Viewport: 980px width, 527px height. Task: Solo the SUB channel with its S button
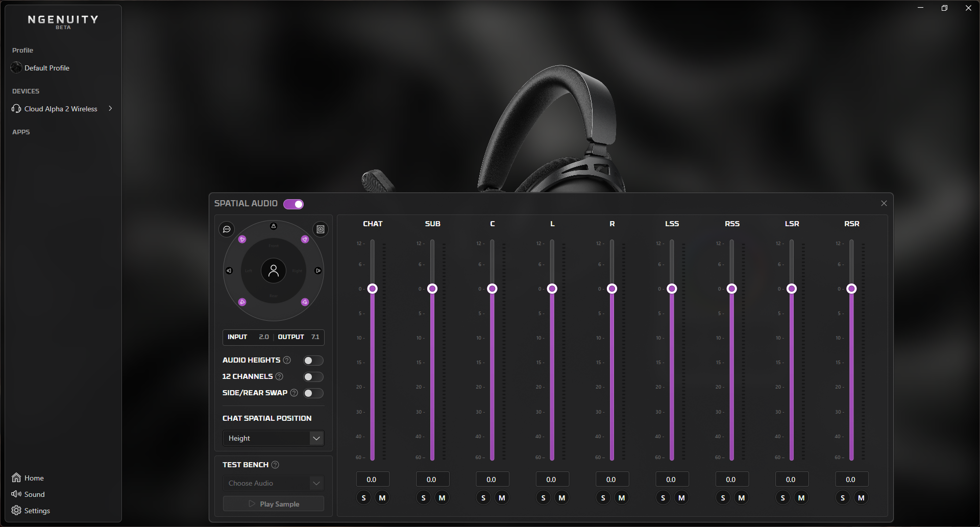coord(423,497)
